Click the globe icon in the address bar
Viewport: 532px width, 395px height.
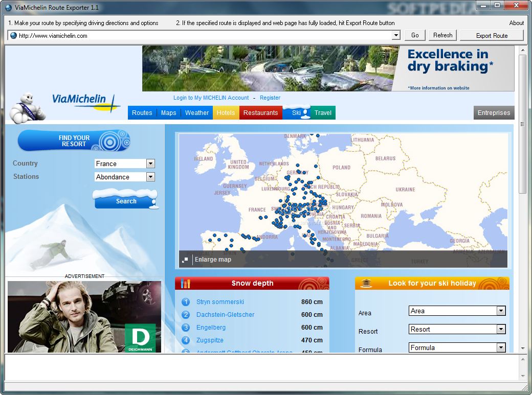coord(13,36)
